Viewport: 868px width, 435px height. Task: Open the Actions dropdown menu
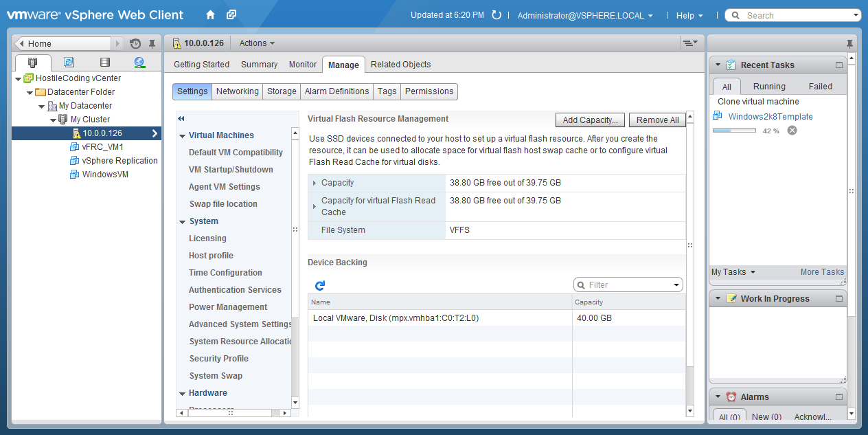pos(257,43)
